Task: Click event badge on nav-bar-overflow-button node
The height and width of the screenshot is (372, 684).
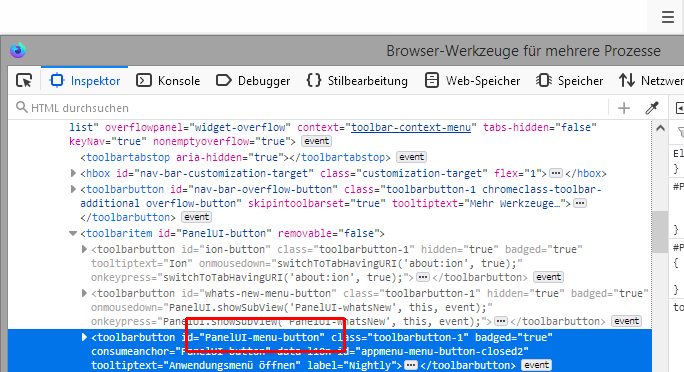Action: (196, 217)
